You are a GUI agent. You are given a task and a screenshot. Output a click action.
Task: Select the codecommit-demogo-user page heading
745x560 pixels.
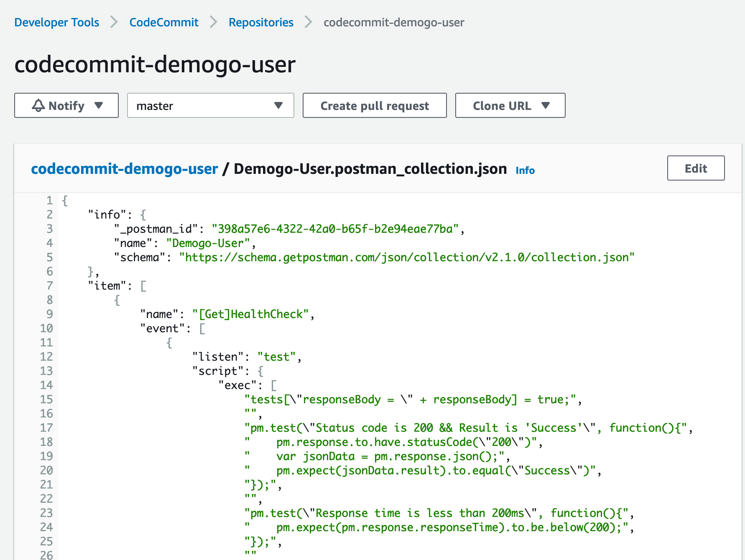(155, 64)
